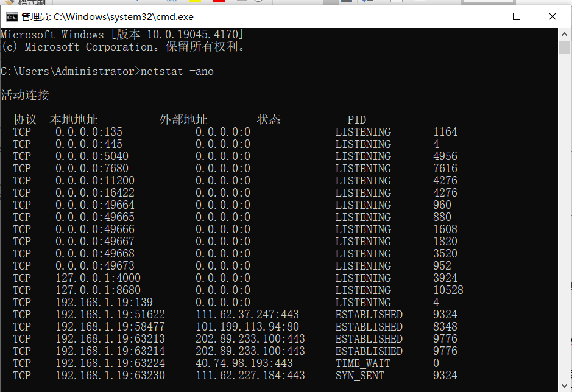This screenshot has width=572, height=392.
Task: Minimize the cmd.exe window
Action: (x=481, y=16)
